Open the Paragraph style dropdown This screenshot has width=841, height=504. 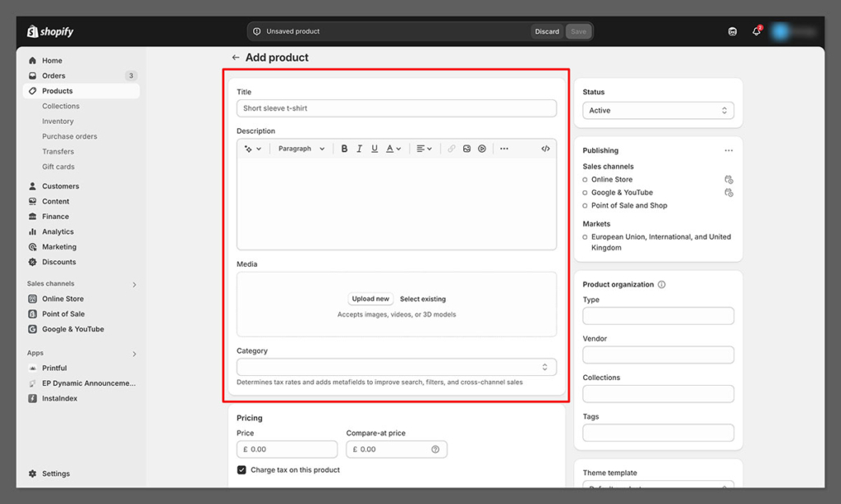pos(302,149)
